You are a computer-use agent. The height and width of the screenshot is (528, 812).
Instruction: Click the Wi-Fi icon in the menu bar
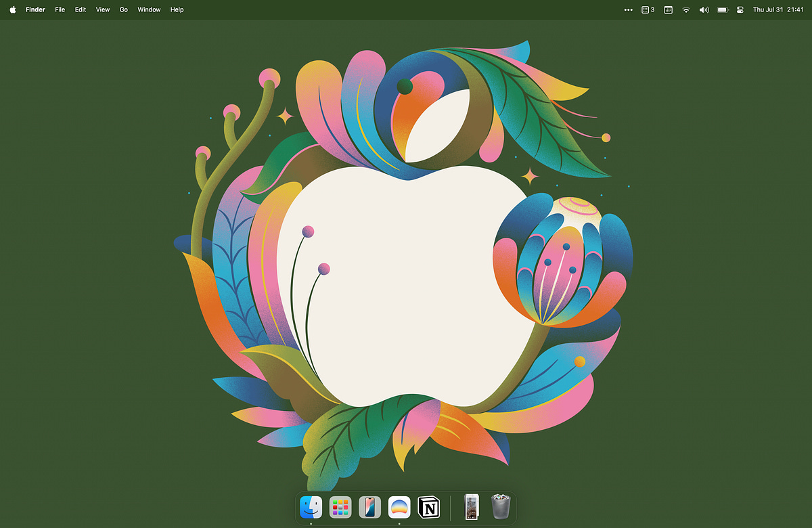point(686,9)
